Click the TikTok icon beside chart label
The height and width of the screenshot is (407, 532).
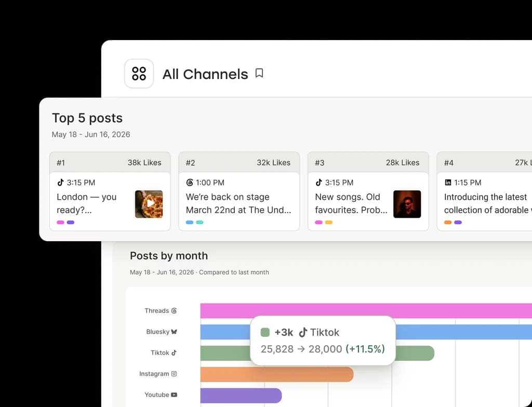coord(174,353)
